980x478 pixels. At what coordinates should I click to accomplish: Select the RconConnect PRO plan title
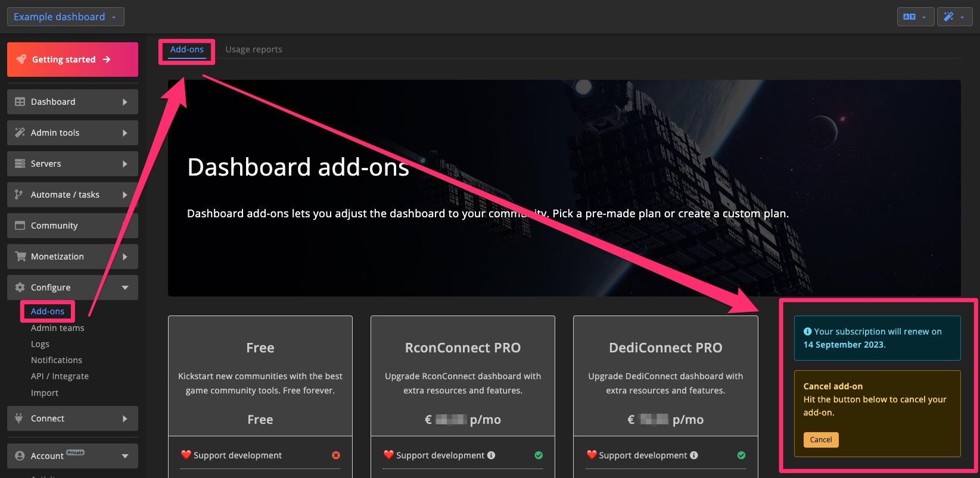(x=463, y=348)
